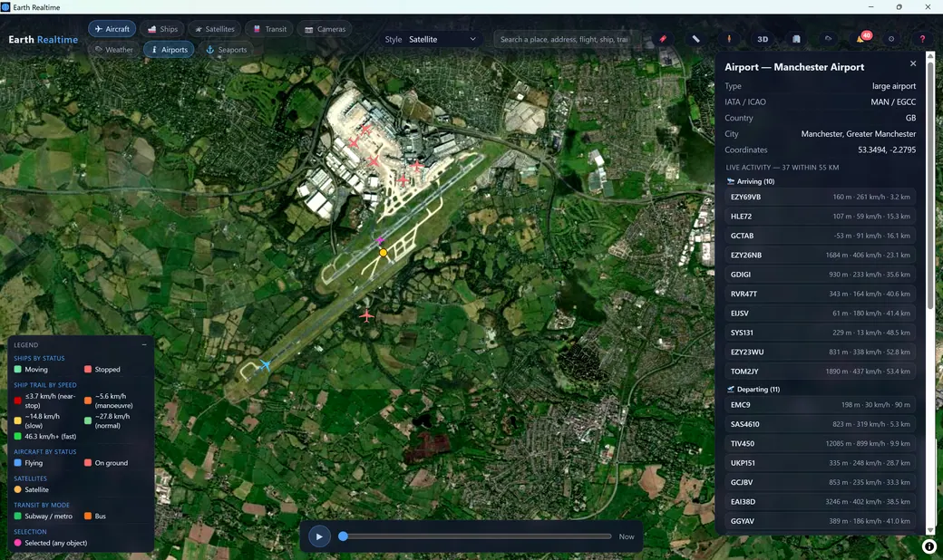943x560 pixels.
Task: Toggle the Aircraft layer
Action: point(112,29)
